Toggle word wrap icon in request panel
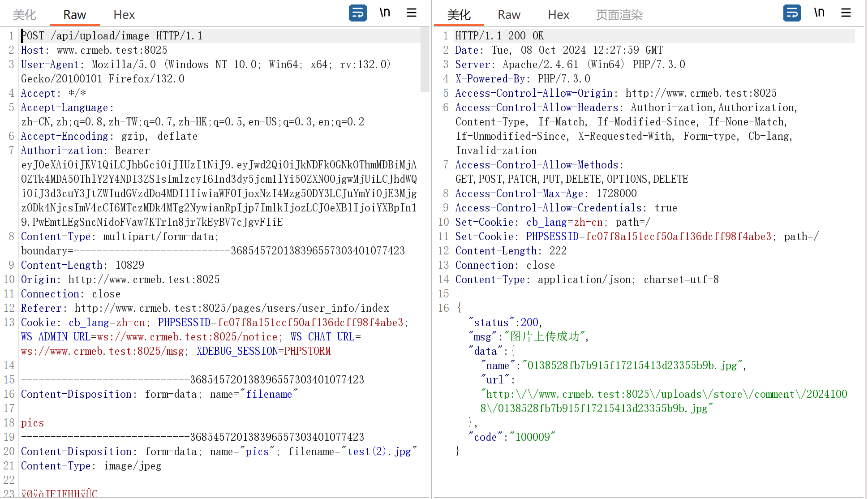 click(357, 13)
